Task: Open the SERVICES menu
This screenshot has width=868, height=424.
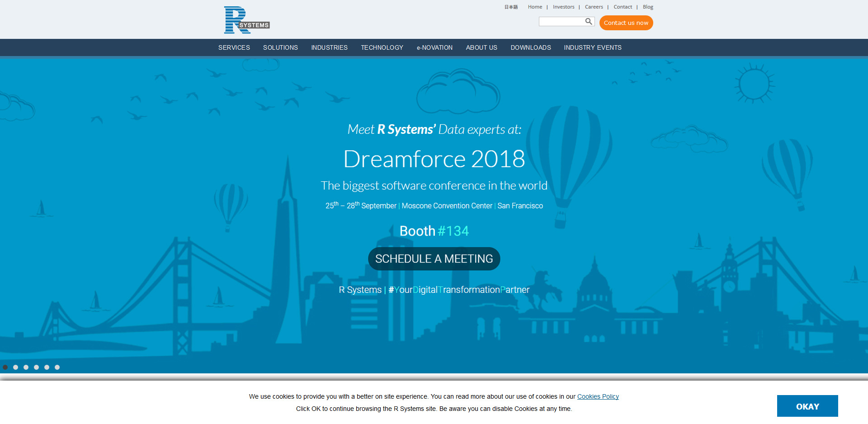Action: click(x=234, y=47)
